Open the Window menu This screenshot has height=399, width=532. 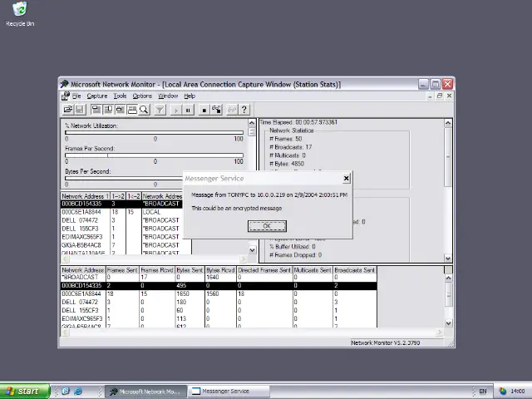pyautogui.click(x=168, y=96)
